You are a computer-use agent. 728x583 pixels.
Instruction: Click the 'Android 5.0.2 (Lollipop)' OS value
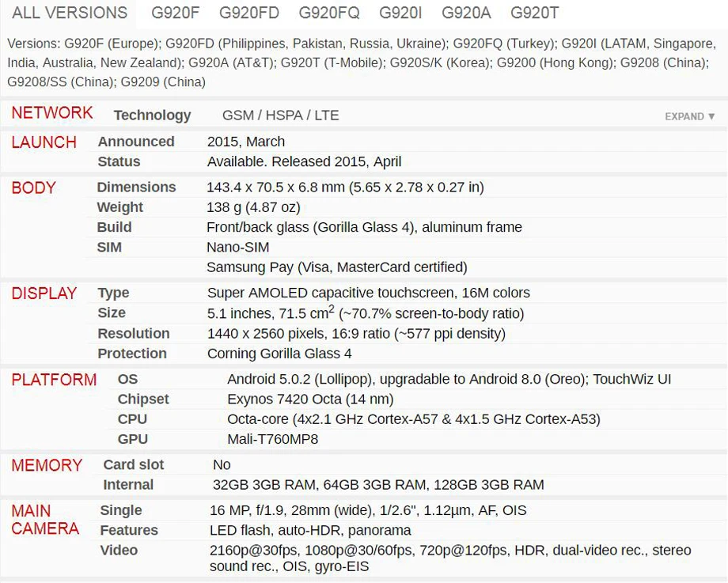tap(300, 379)
